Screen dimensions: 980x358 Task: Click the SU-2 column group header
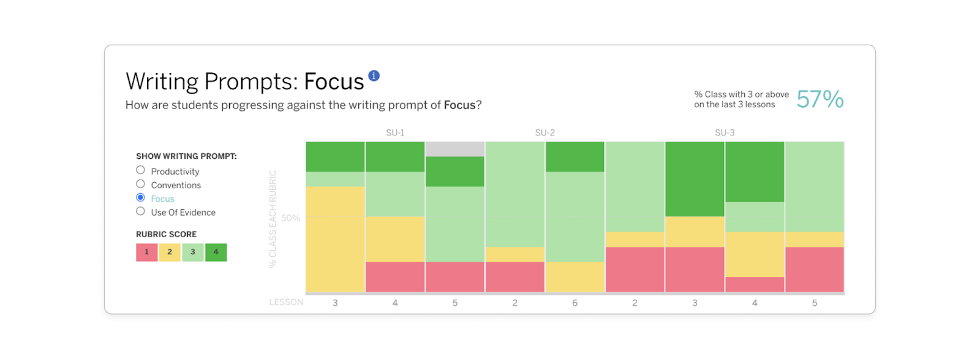543,132
